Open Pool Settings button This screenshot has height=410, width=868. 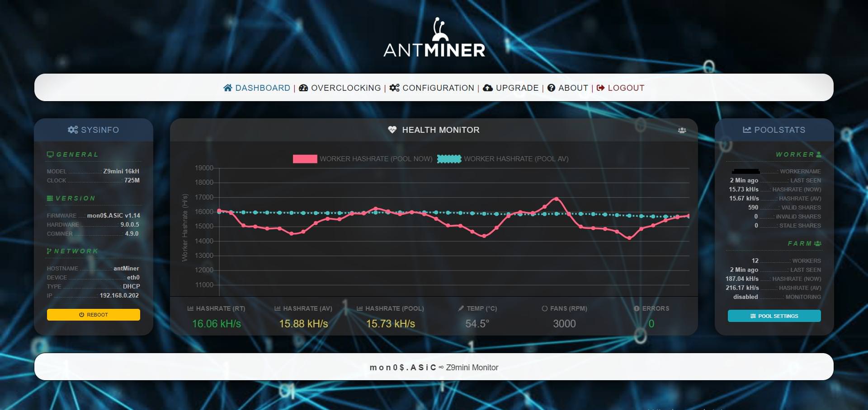pos(774,316)
